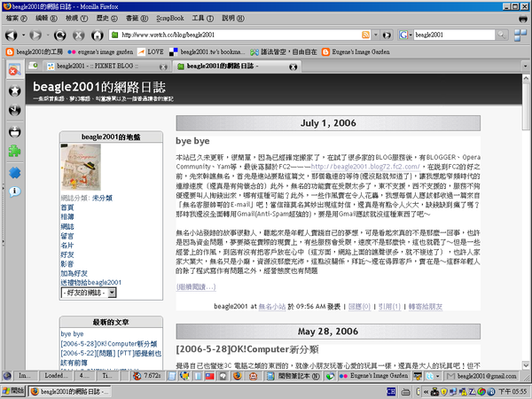Screen dimensions: 532x399
Task: Open the Back button history dropdown
Action: coord(23,35)
